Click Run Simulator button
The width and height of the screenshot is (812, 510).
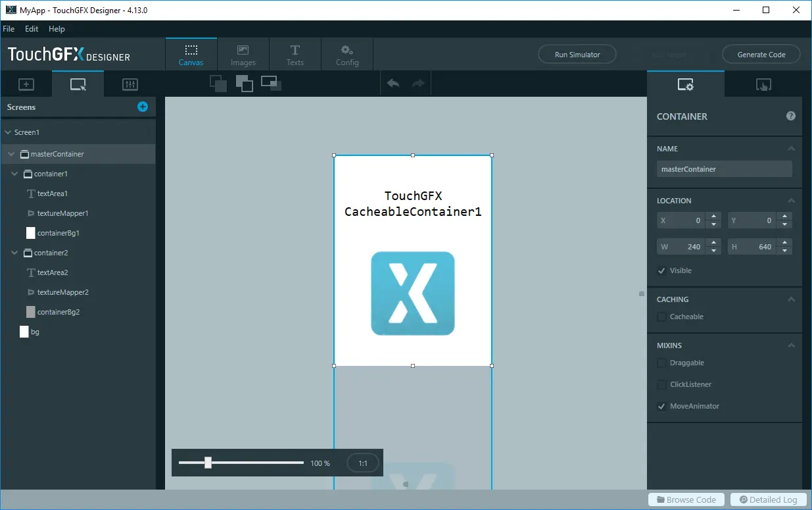pyautogui.click(x=577, y=55)
